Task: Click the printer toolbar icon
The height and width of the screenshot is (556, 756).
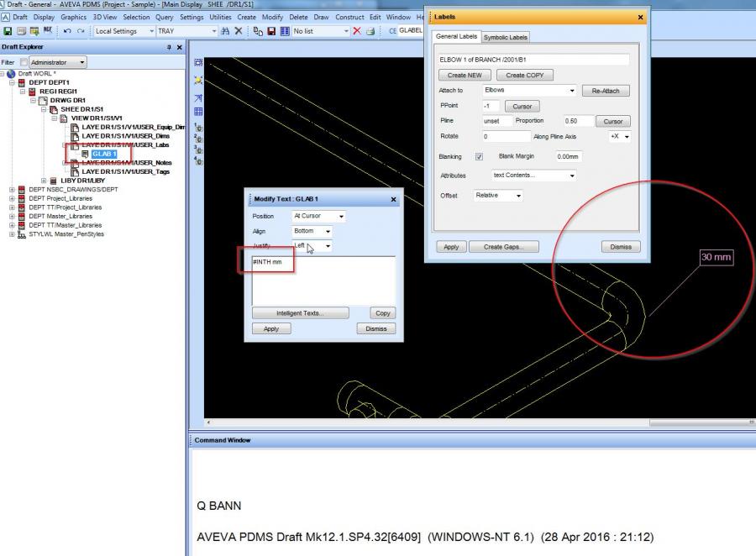Action: [x=370, y=31]
